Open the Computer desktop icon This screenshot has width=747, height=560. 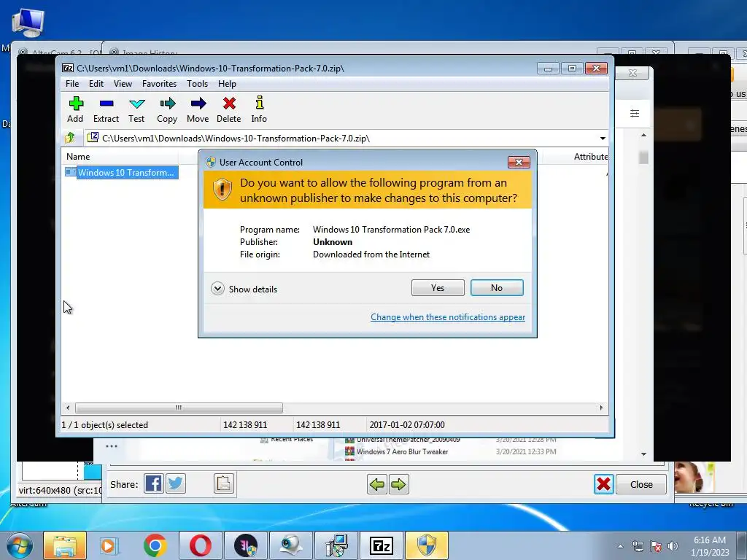point(28,23)
